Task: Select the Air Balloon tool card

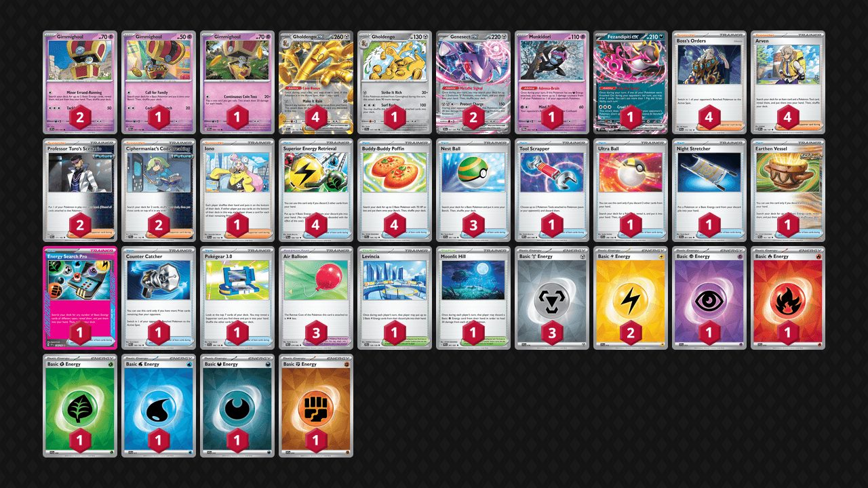Action: [316, 298]
